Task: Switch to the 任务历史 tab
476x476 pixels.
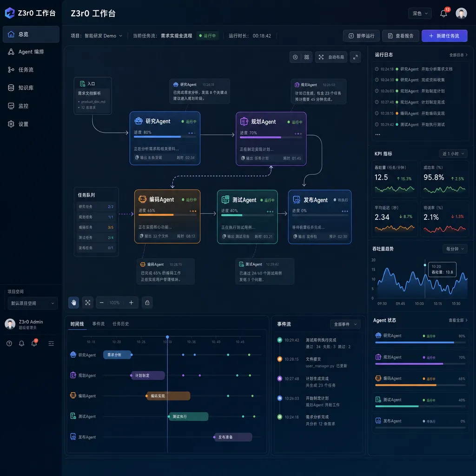Action: [x=120, y=324]
